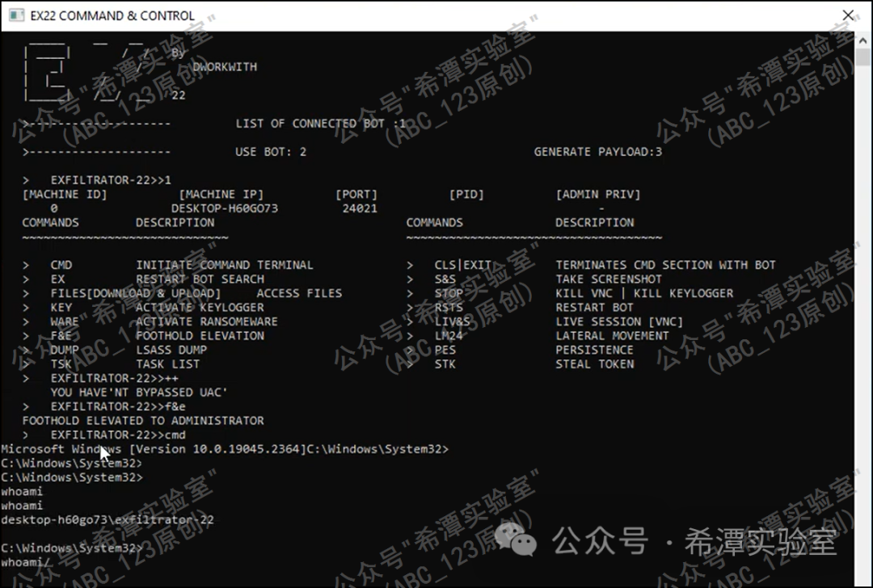The height and width of the screenshot is (588, 873).
Task: Click the 'LM24' command entry
Action: 449,336
